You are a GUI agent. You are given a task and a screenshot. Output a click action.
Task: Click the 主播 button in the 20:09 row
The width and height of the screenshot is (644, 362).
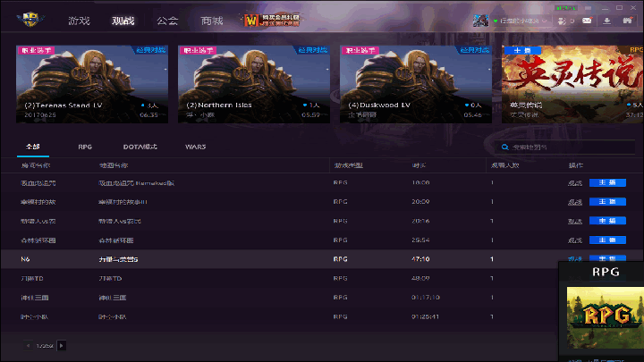tap(607, 201)
